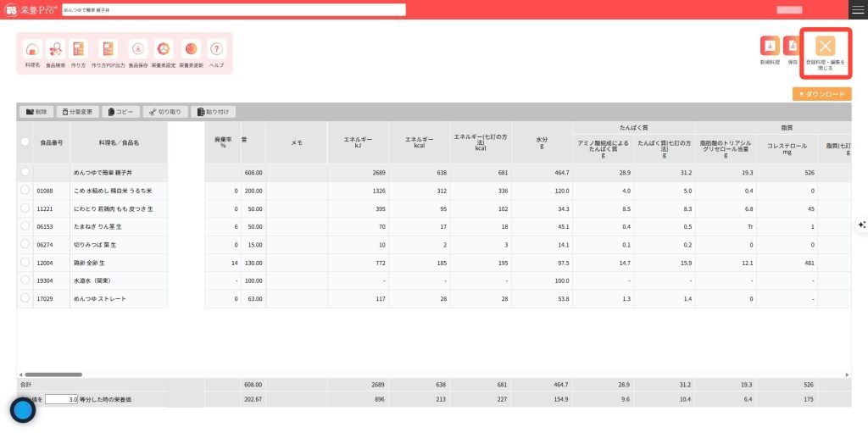Viewport: 868px width, 433px height.
Task: Click the horizontal scrollbar under the table
Action: (x=53, y=374)
